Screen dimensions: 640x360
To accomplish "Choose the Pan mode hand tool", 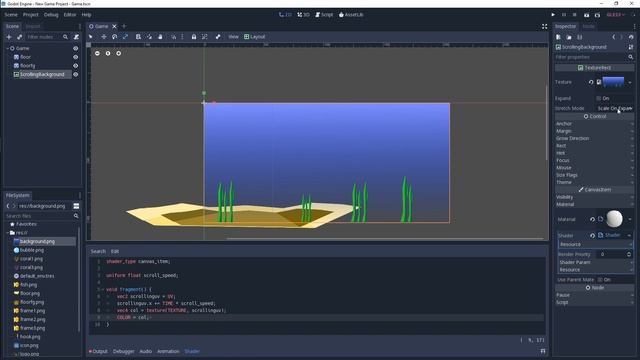I will [x=160, y=37].
